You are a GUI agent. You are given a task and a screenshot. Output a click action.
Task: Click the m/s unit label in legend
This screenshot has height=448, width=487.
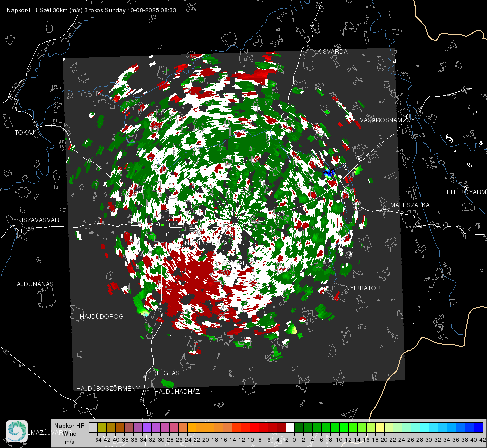click(69, 442)
